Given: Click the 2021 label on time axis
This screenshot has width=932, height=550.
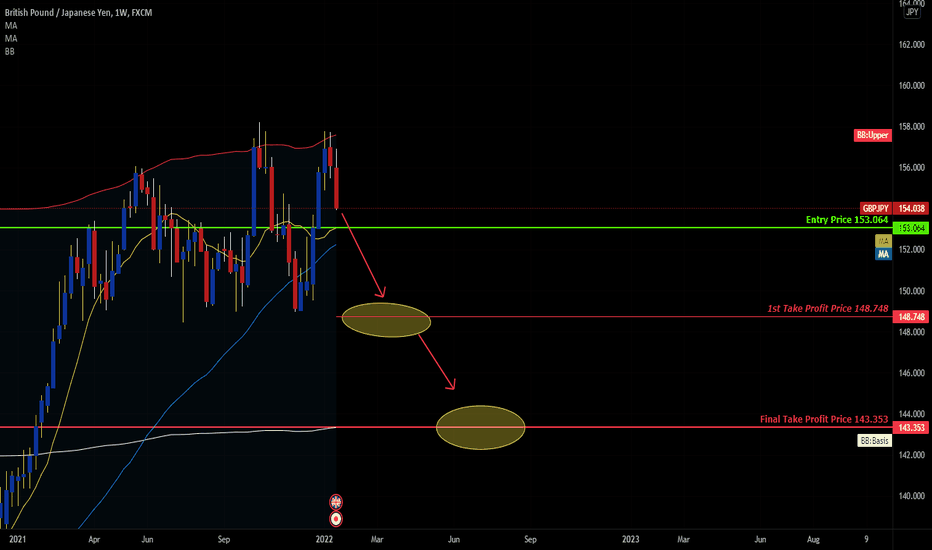Looking at the screenshot, I should pos(18,539).
